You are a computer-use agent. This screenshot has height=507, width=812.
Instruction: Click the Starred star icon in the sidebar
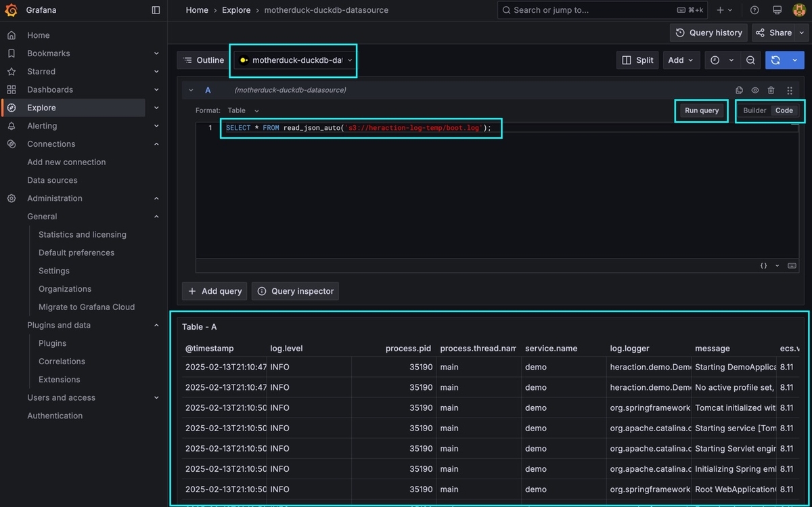tap(12, 71)
